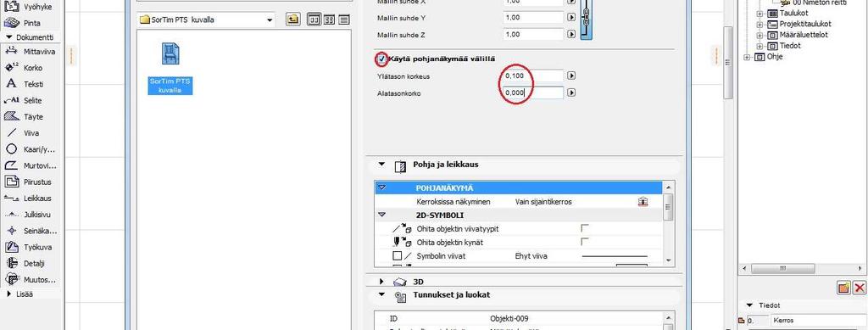This screenshot has width=868, height=330.
Task: Click the Mallin suhde Z input field
Action: pyautogui.click(x=534, y=34)
